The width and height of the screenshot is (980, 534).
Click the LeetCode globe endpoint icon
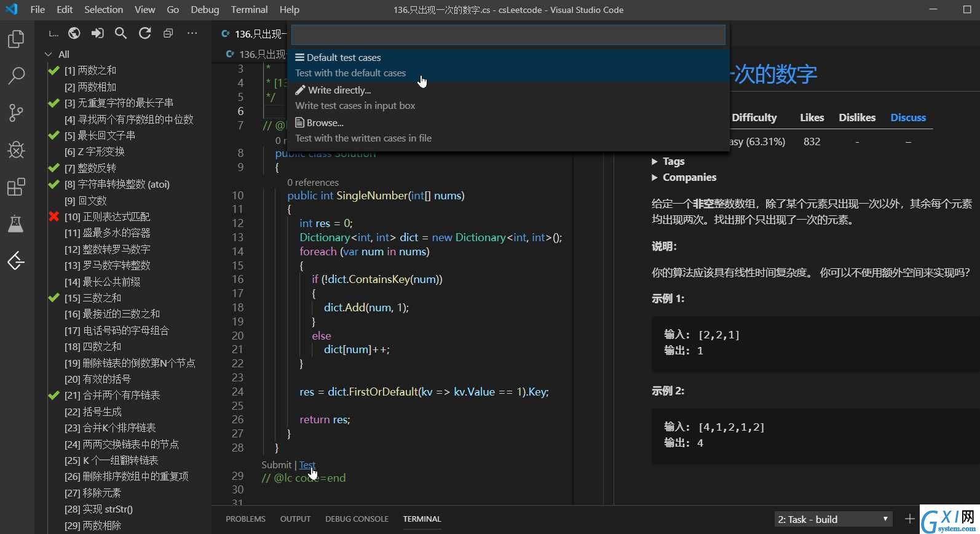coord(74,33)
